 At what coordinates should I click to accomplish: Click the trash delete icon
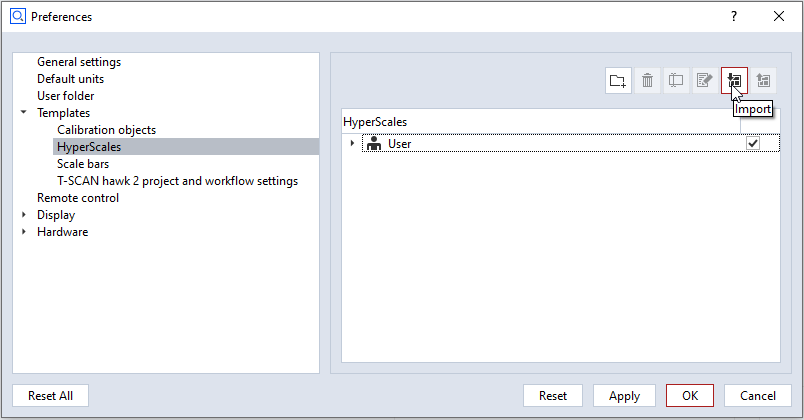pyautogui.click(x=647, y=81)
